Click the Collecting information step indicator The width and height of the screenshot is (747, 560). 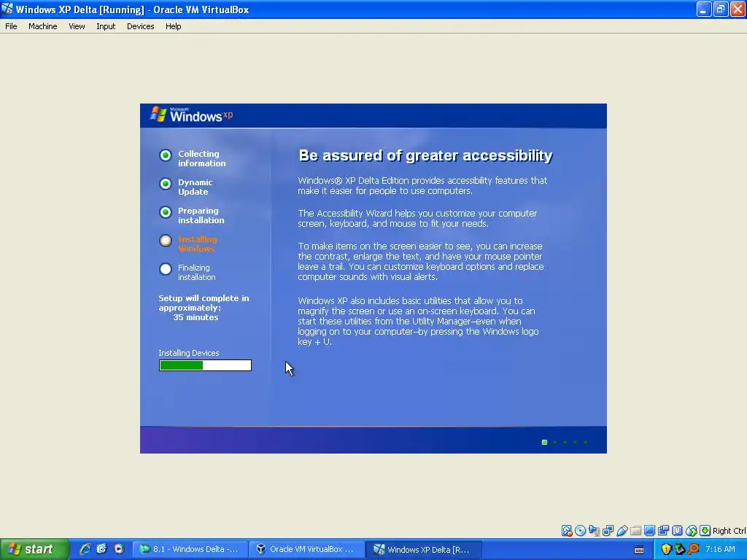[166, 155]
